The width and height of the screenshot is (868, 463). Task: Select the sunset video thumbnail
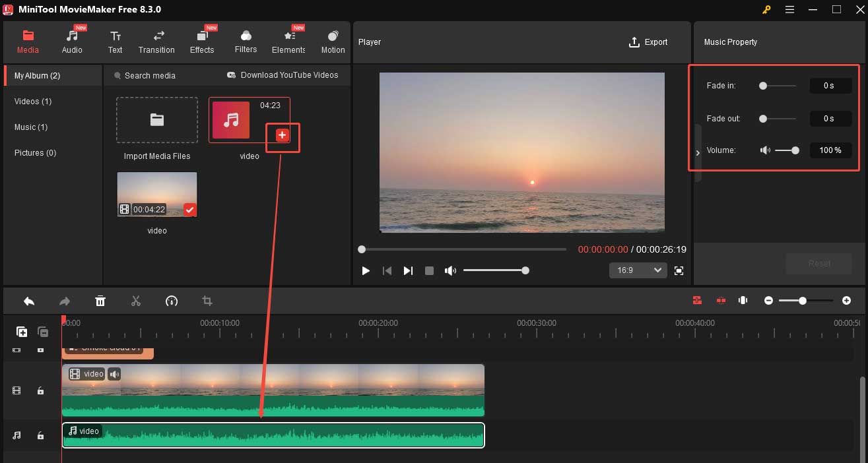click(157, 195)
